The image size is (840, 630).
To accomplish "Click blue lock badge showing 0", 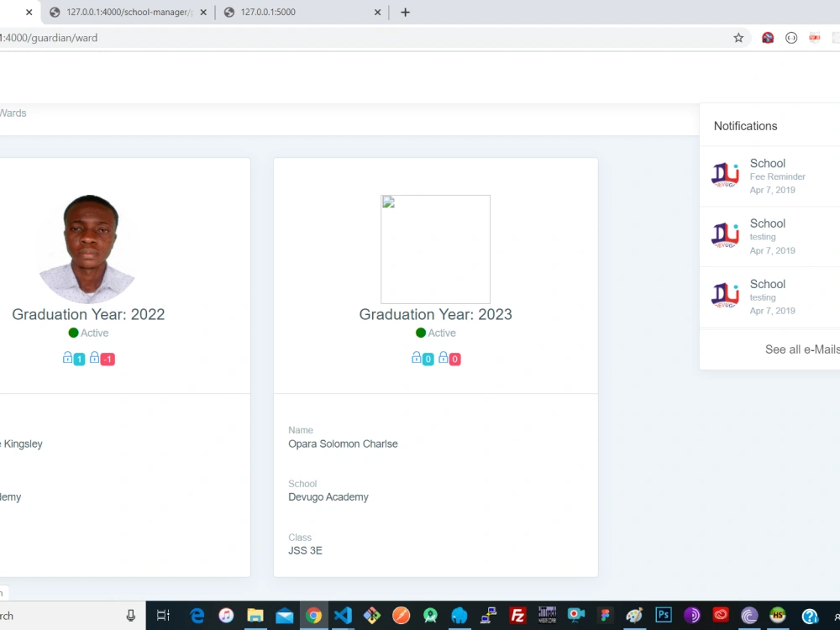I will point(428,359).
